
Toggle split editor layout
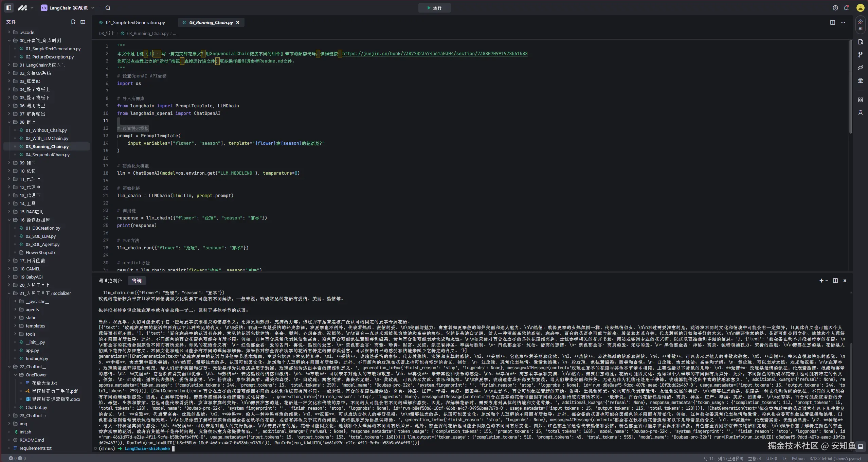832,22
